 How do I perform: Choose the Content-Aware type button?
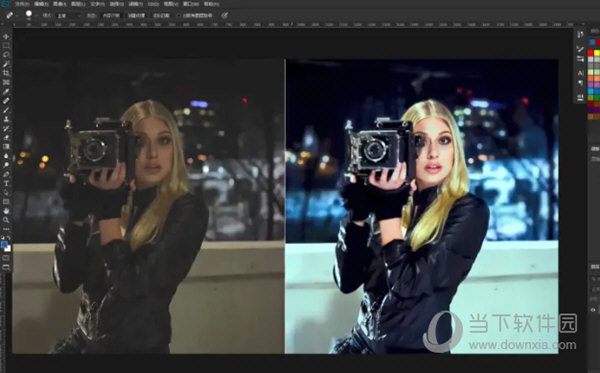111,16
